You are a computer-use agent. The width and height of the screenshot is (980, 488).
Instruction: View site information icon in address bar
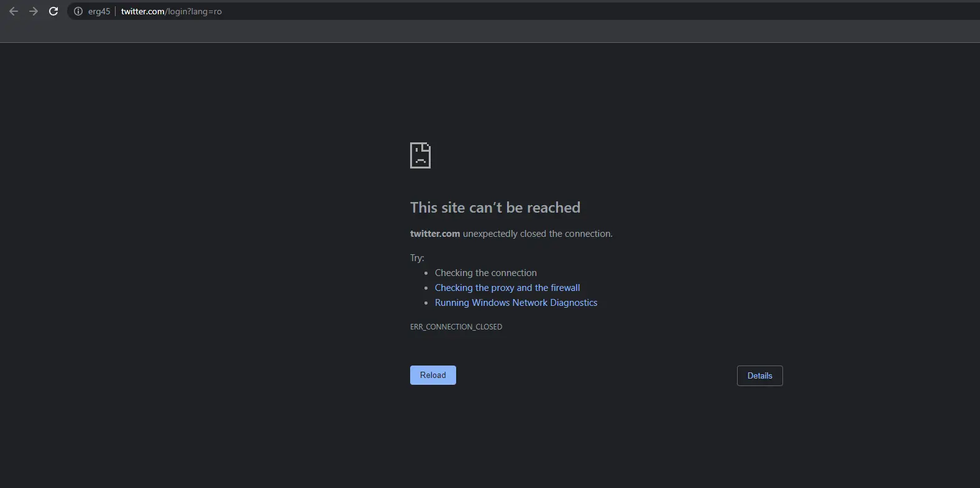(78, 11)
